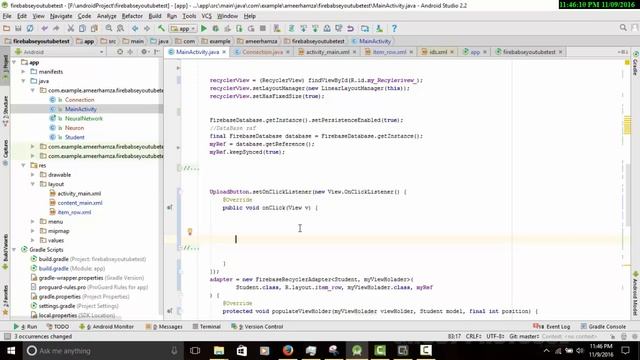
Task: Expand the drawable folder
Action: pyautogui.click(x=33, y=175)
